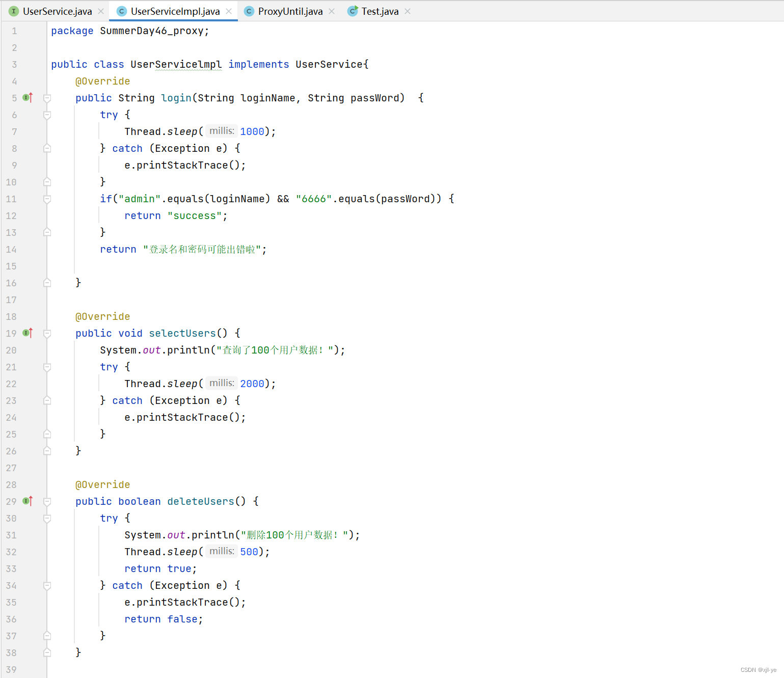Close the UserServiceImpl.java tab
The height and width of the screenshot is (678, 784).
pyautogui.click(x=229, y=11)
